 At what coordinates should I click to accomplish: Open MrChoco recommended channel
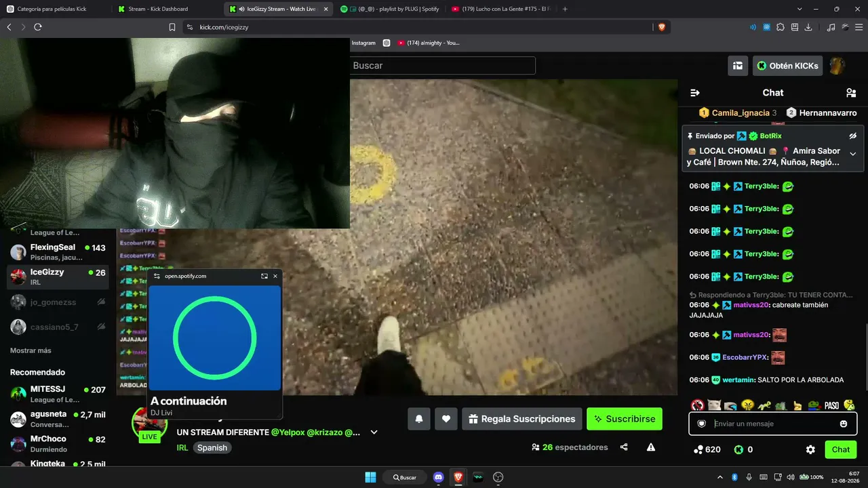58,444
